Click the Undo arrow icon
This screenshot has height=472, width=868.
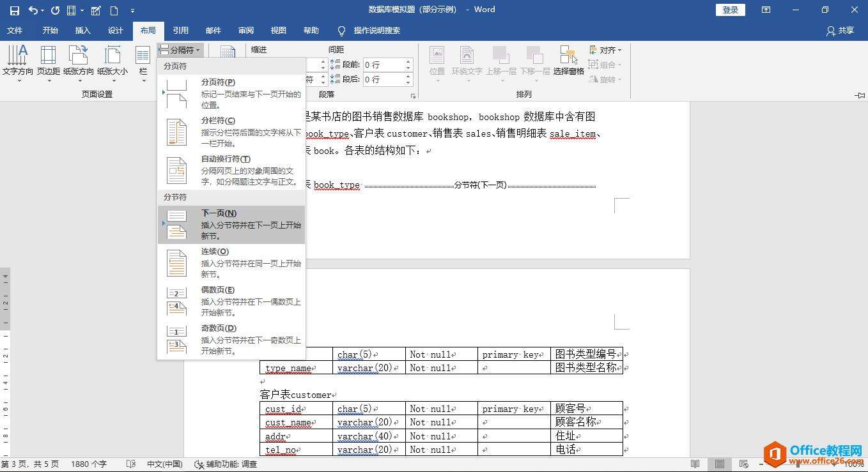[x=32, y=10]
